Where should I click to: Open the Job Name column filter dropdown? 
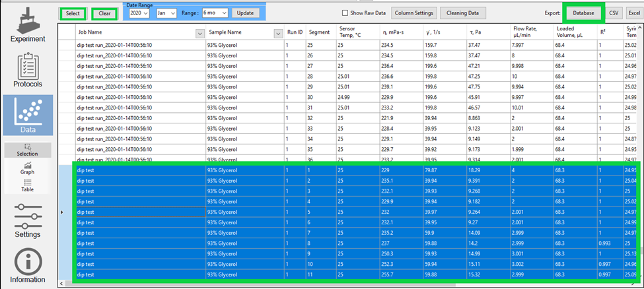[200, 33]
